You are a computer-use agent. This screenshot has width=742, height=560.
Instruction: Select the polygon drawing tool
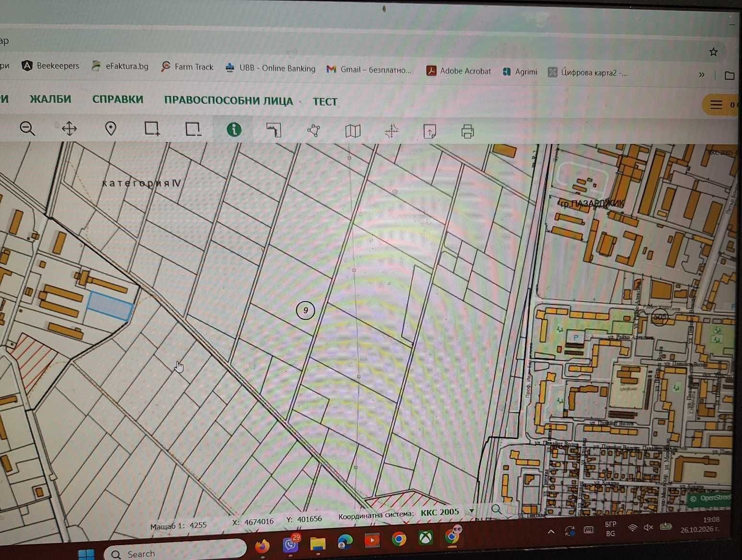coord(313,130)
